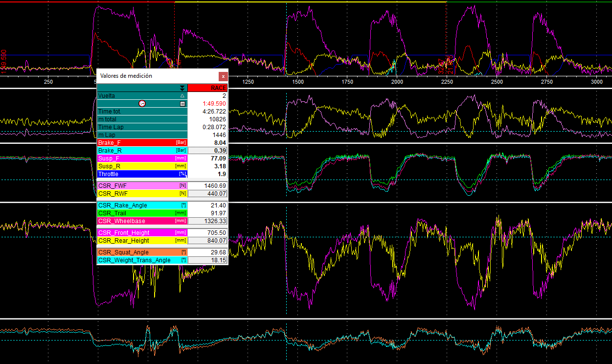The image size is (612, 364).
Task: Expand rows using the double down arrow
Action: coord(182,88)
